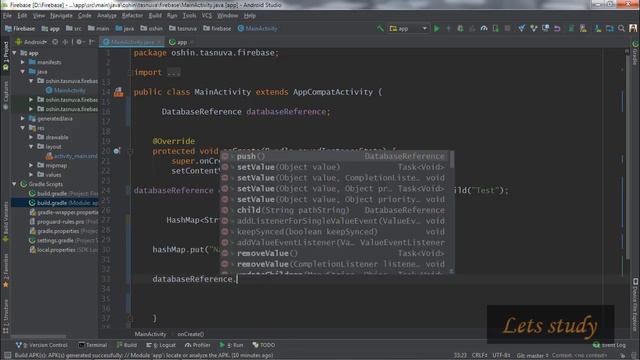Choose child(String pathString) completion
This screenshot has width=640, height=360.
pos(334,211)
